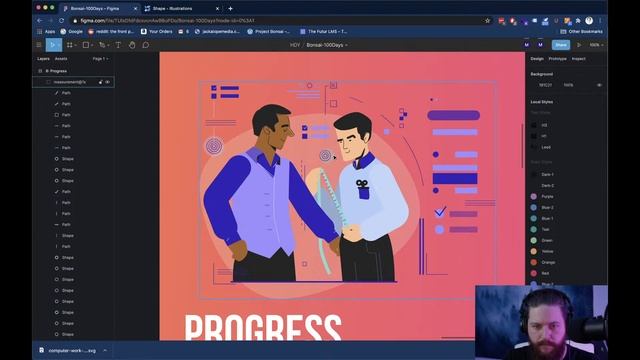This screenshot has height=360, width=640.
Task: Expand the Frame tool options arrow
Action: [x=76, y=45]
